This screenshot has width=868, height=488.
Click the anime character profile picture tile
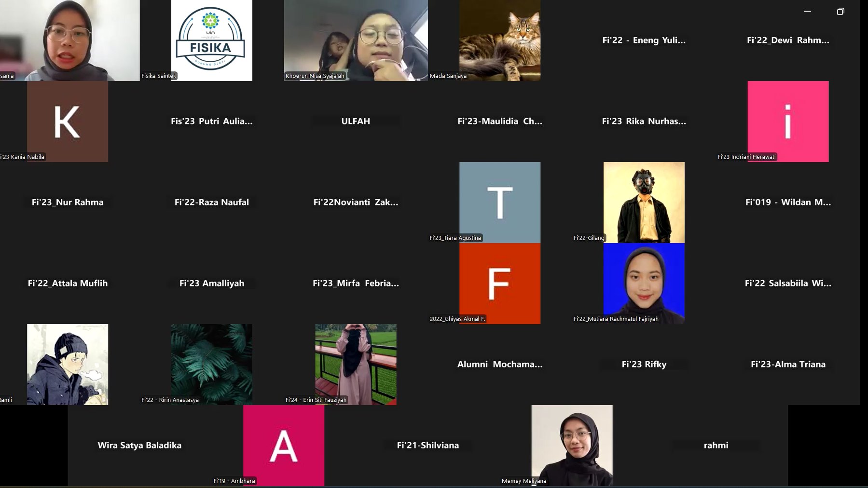68,365
